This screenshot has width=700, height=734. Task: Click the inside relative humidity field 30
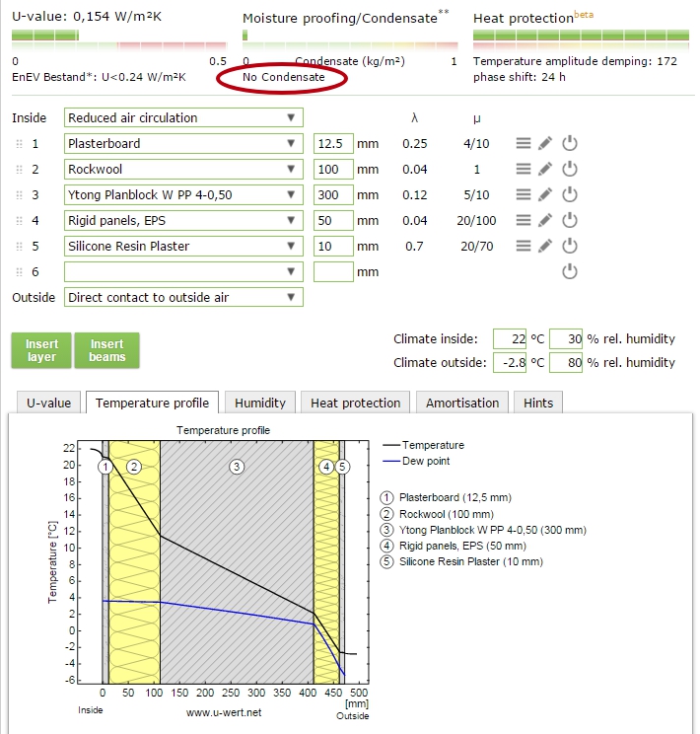click(x=566, y=338)
